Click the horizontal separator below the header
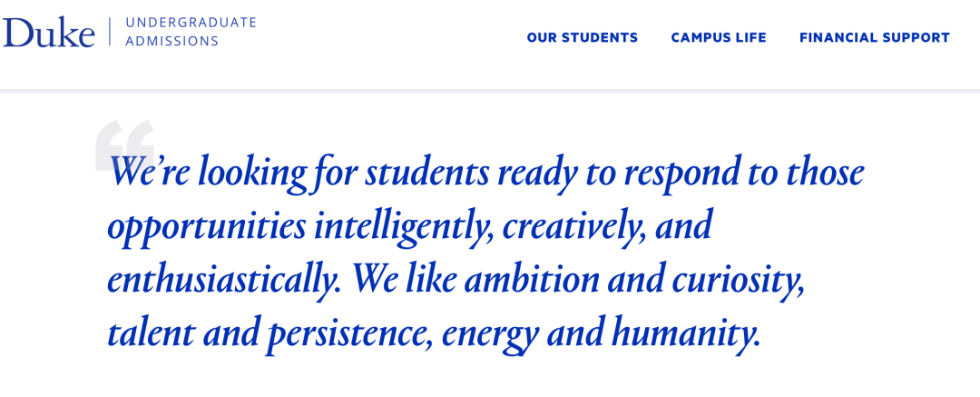 (x=490, y=92)
